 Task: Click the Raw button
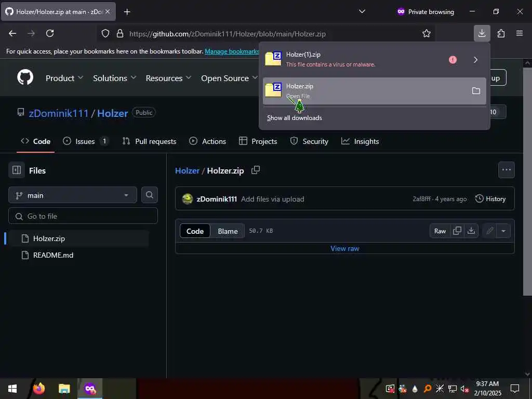coord(440,231)
